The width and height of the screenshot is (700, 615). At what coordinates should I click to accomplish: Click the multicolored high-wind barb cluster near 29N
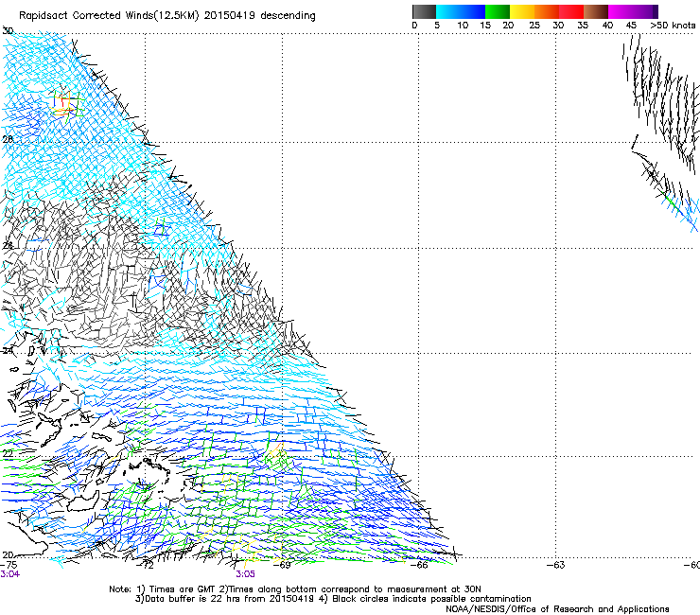click(x=67, y=104)
